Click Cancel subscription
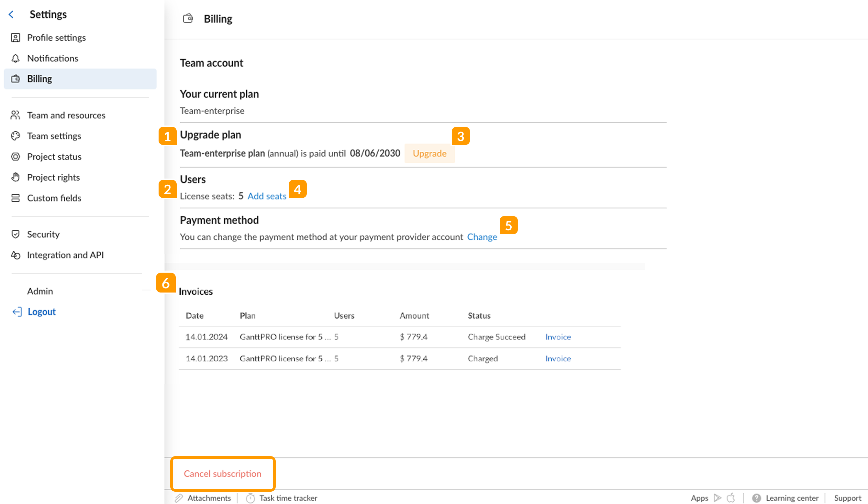 (223, 474)
